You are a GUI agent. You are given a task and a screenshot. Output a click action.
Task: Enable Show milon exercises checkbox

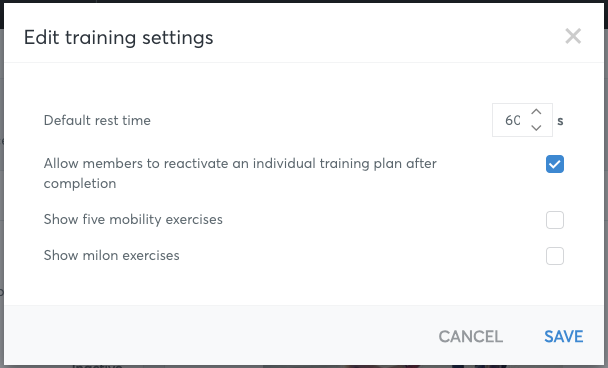[554, 256]
